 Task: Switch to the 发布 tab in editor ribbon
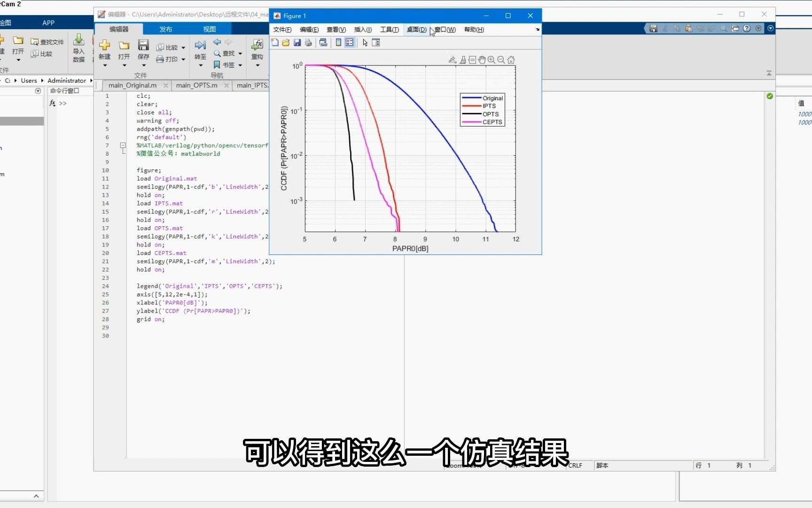coord(165,29)
